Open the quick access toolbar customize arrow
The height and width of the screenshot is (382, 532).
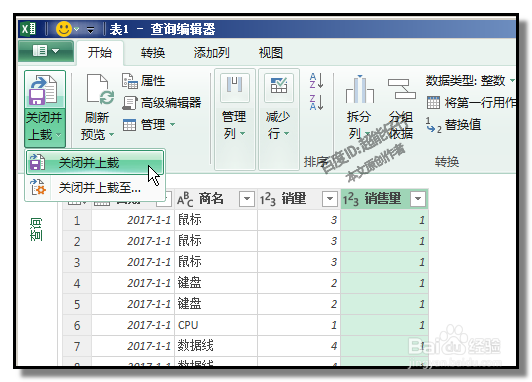tap(90, 30)
